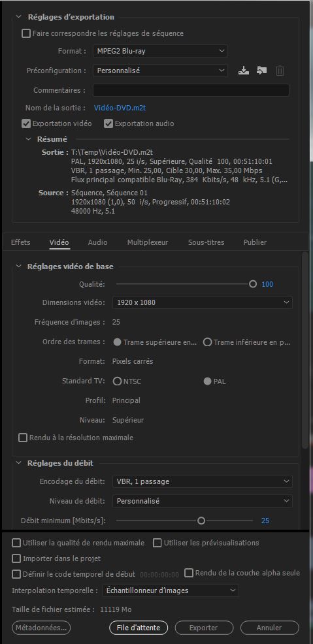The height and width of the screenshot is (644, 313).
Task: Enable Faire correspondre les réglages de séquence
Action: 26,33
